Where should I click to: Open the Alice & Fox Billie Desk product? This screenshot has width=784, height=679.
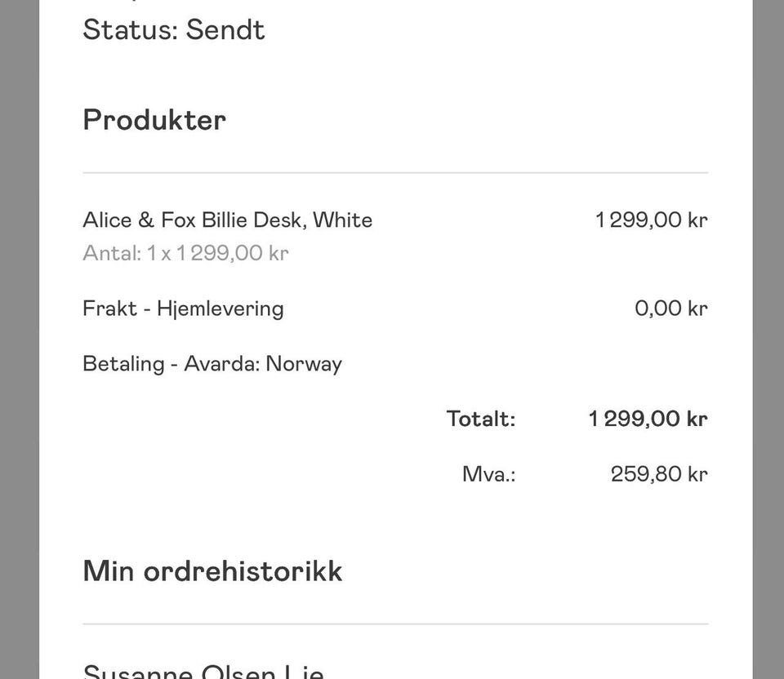point(227,220)
